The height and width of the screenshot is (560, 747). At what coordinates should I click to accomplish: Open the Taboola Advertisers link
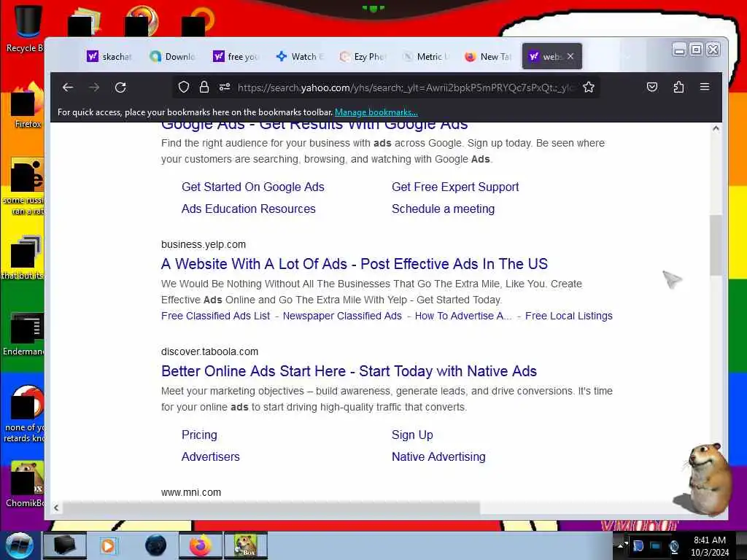pos(211,457)
